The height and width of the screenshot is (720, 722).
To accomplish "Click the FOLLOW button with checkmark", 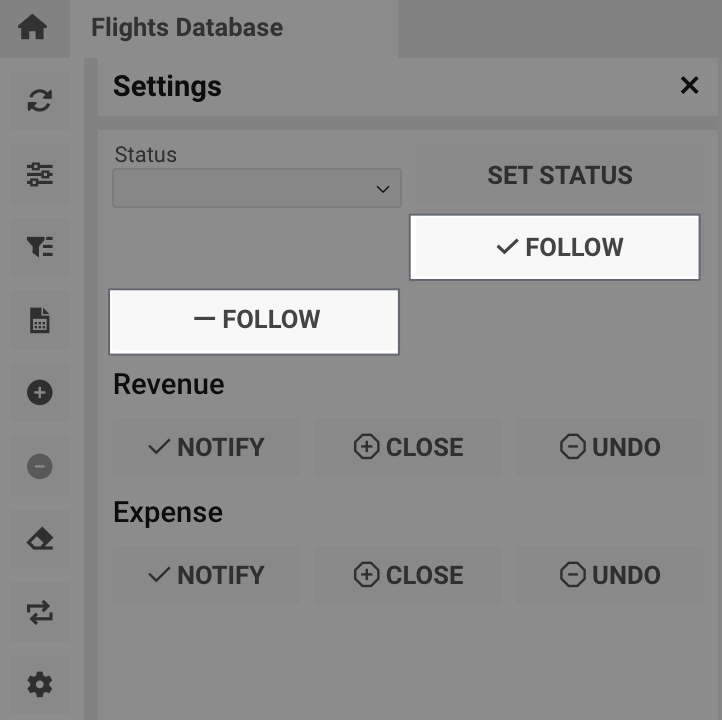I will [x=555, y=247].
